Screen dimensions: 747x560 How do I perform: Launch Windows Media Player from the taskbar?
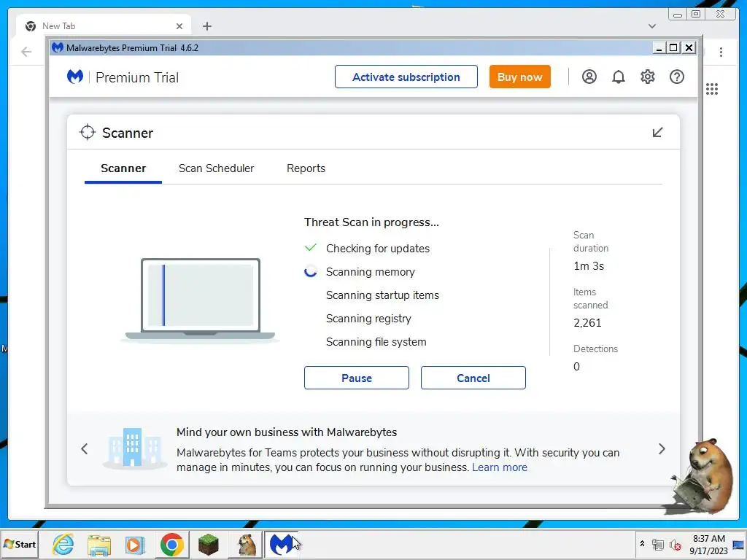point(135,544)
